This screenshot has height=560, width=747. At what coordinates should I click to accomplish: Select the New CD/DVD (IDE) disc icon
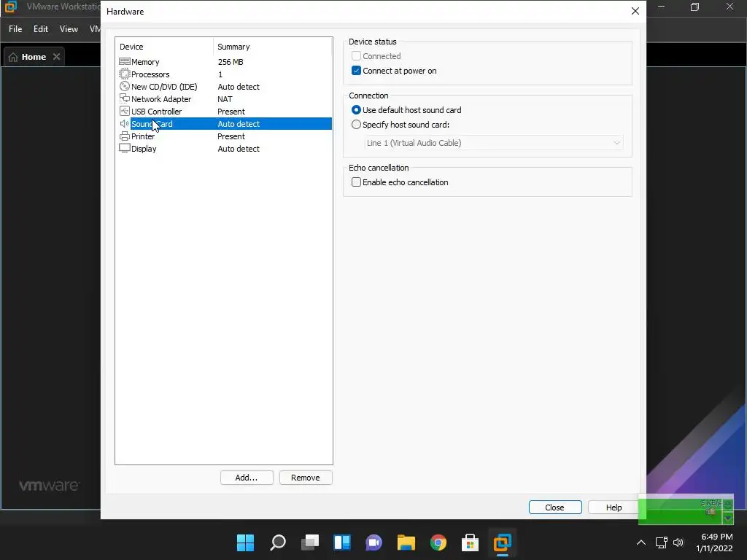[124, 86]
